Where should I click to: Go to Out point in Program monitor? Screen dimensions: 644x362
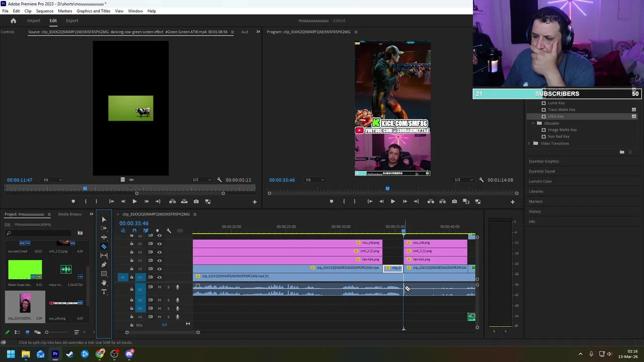pos(416,201)
